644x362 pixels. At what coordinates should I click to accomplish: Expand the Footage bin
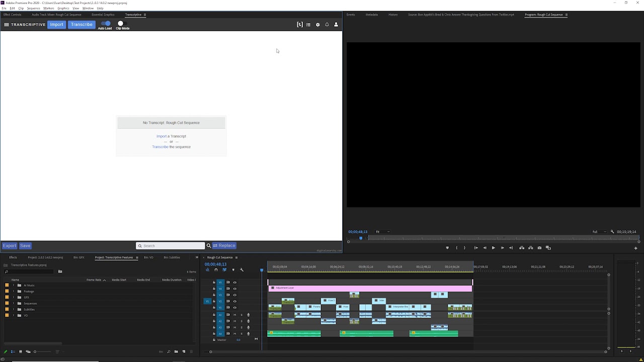coord(14,292)
